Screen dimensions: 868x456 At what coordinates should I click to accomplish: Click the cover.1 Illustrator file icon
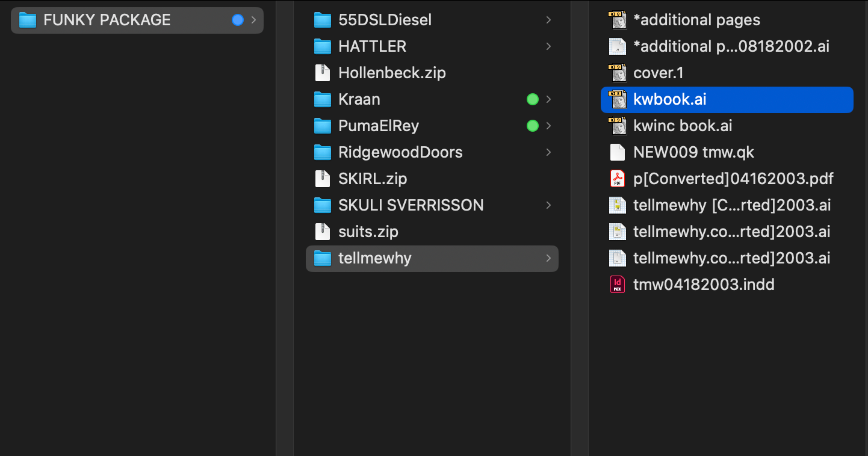pos(618,73)
